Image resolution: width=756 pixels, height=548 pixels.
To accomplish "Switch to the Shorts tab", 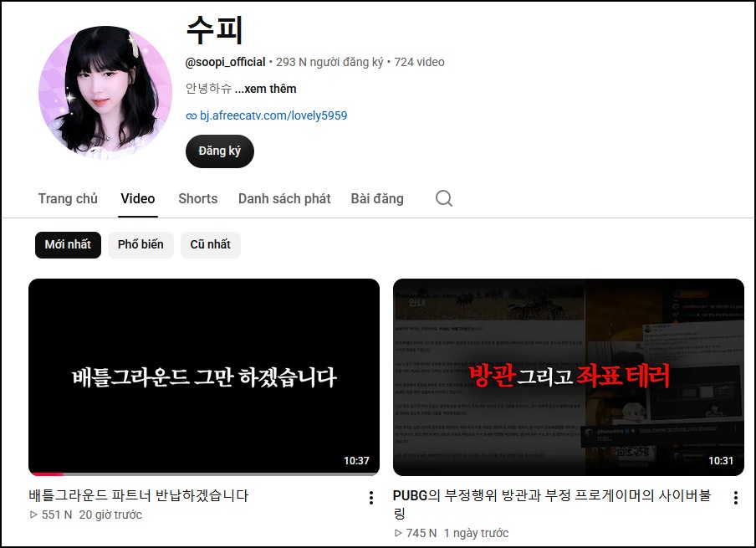I will pos(197,199).
